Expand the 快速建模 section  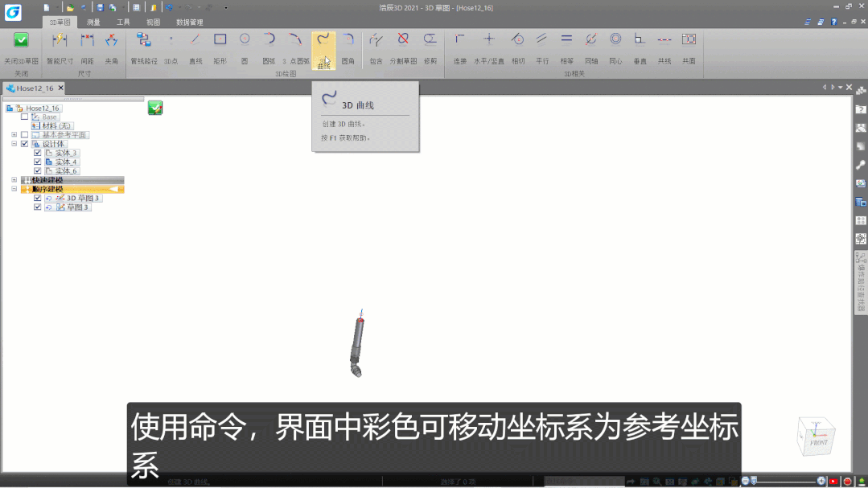14,180
